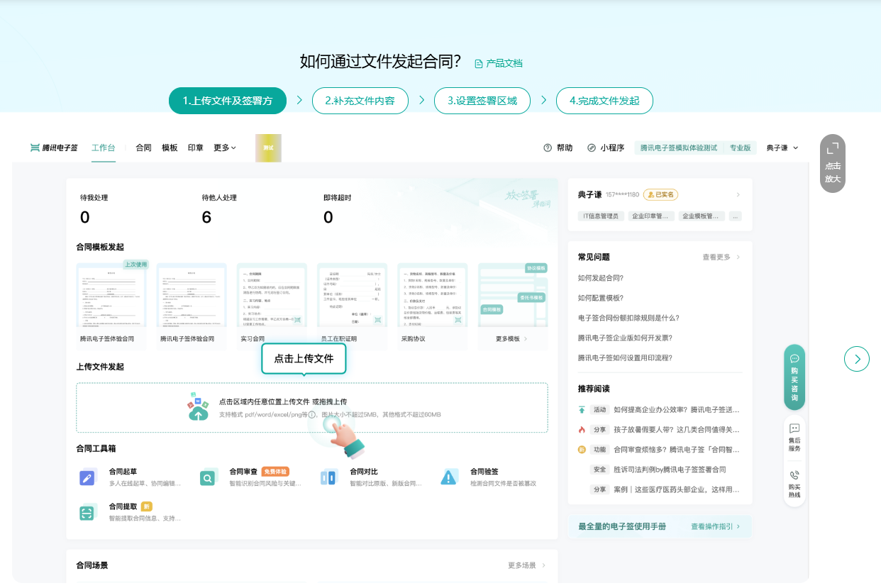Image resolution: width=881 pixels, height=588 pixels.
Task: Open 购买咨询 chat bubble button
Action: tap(794, 377)
